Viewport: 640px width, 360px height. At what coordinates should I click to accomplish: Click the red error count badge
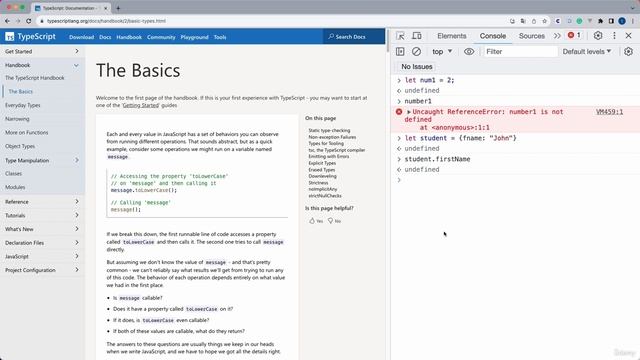[574, 36]
